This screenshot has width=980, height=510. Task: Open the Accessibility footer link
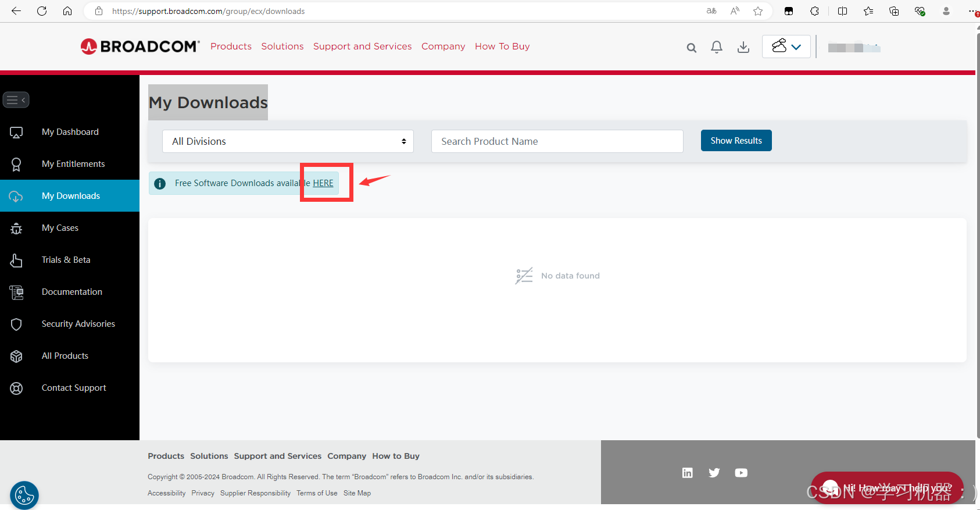point(167,493)
